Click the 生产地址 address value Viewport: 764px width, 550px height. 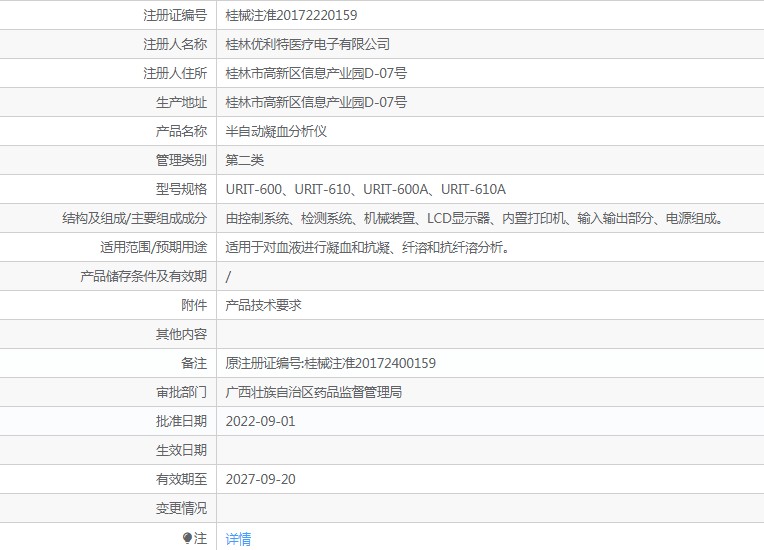point(316,102)
